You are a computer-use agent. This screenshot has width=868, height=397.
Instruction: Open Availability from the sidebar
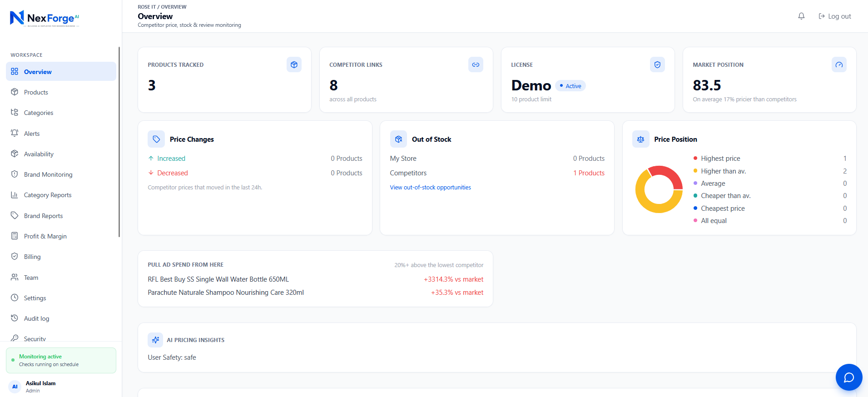[x=61, y=154]
